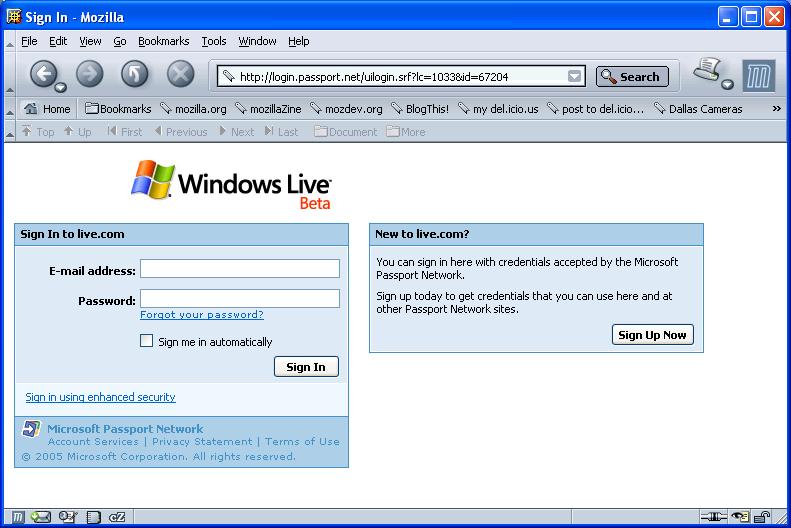The height and width of the screenshot is (528, 791).
Task: Show more bookmarks with the >> chevron
Action: pos(776,108)
